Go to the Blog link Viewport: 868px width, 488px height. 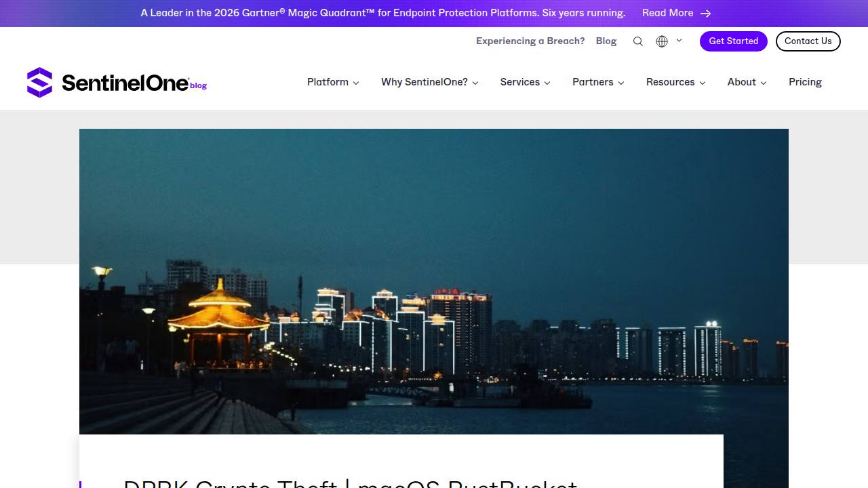(x=606, y=41)
